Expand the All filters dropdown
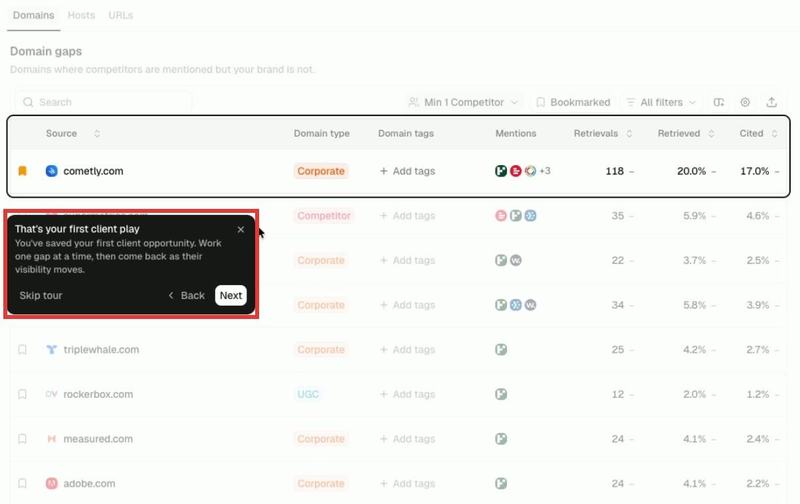The image size is (800, 504). [x=661, y=102]
